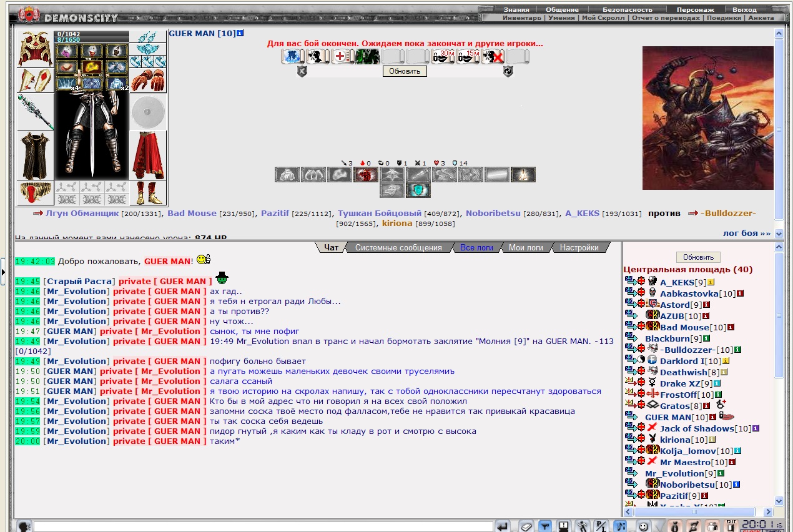Click the equipped red horned helmet slot
Screen dimensions: 793x532
(x=35, y=49)
